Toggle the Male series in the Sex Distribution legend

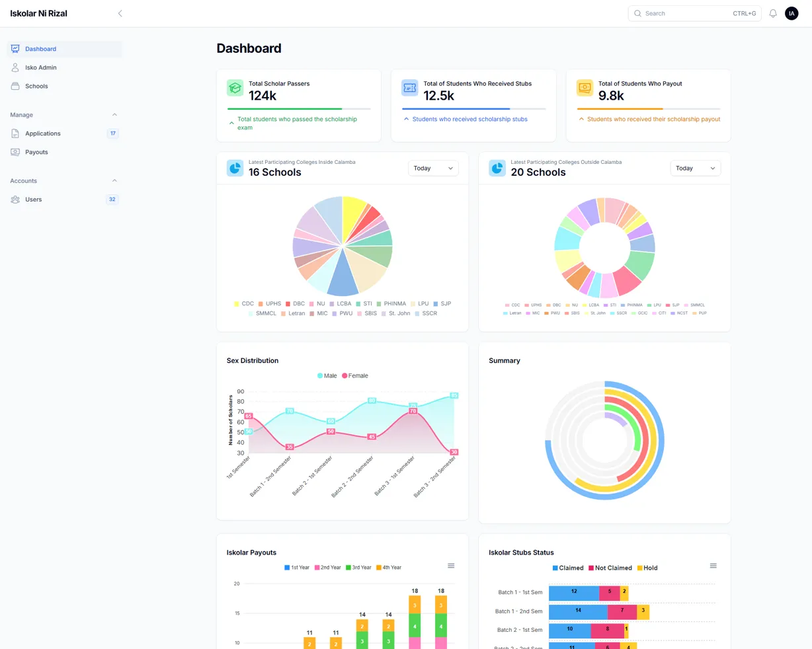pos(327,375)
